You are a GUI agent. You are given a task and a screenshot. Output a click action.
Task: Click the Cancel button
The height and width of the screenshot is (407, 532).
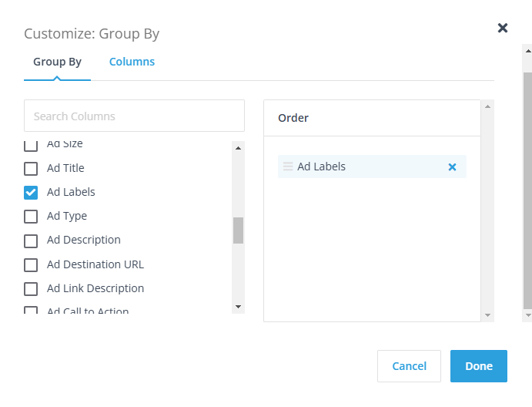tap(409, 366)
